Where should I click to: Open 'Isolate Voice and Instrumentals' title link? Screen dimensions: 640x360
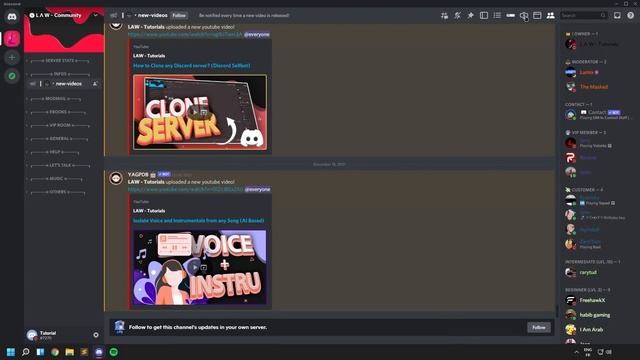tap(198, 220)
